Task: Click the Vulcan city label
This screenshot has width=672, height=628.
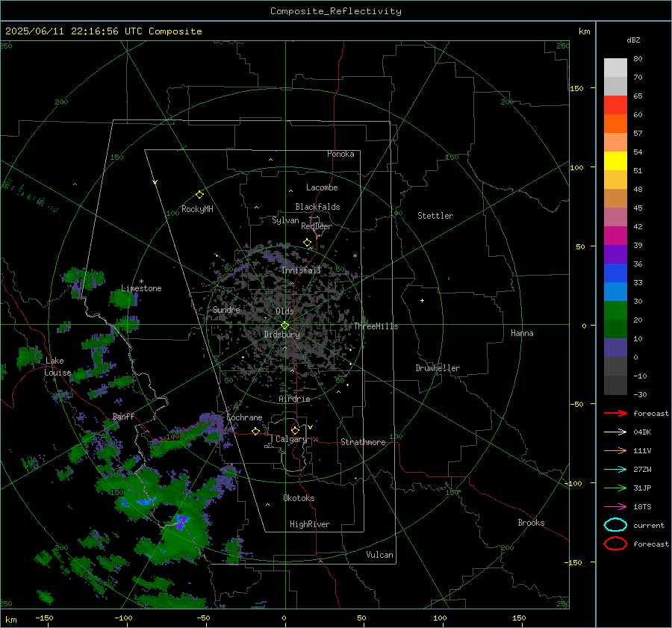Action: pyautogui.click(x=380, y=555)
